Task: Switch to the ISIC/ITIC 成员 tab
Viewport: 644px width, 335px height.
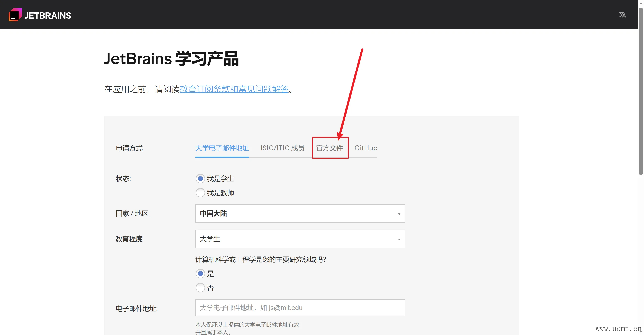Action: coord(282,148)
